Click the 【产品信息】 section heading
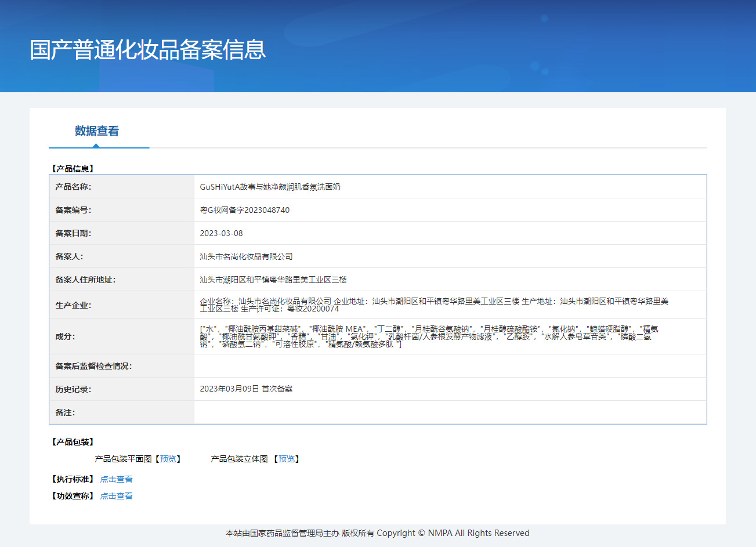The height and width of the screenshot is (547, 756). 73,169
